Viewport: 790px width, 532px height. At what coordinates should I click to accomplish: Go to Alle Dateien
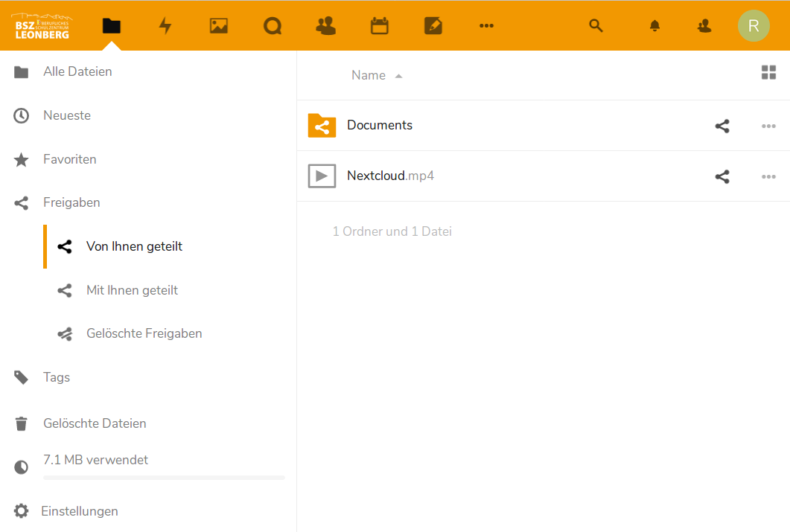pos(77,71)
